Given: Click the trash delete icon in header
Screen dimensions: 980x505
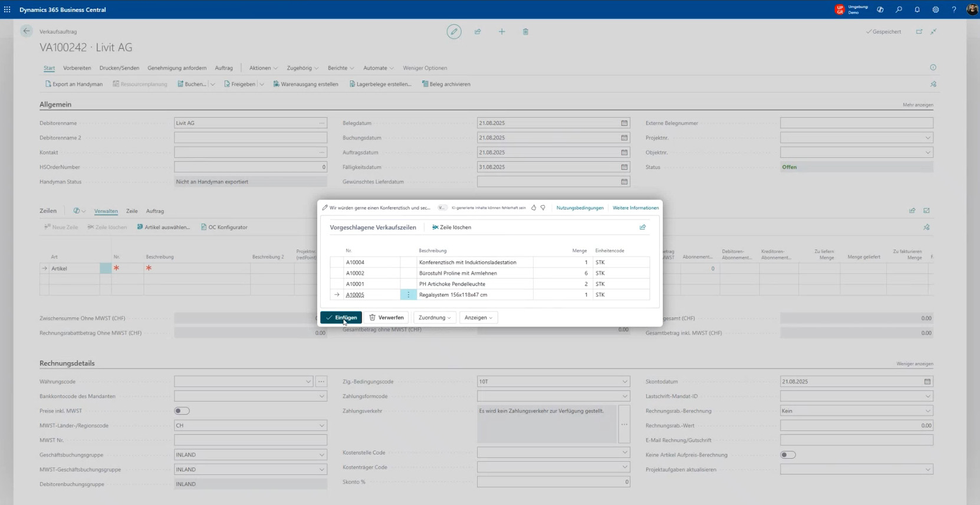Looking at the screenshot, I should click(525, 32).
